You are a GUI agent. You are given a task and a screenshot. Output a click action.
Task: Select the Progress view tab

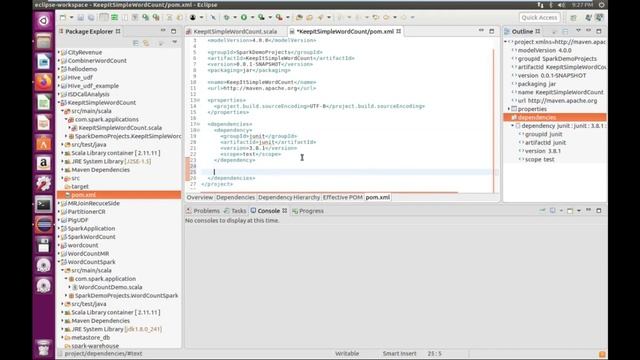[308, 211]
